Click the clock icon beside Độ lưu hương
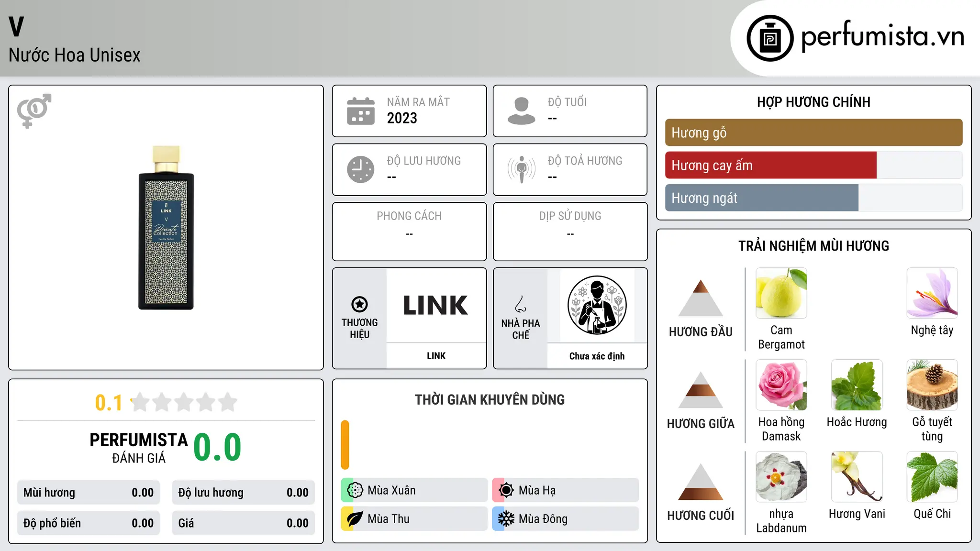 pyautogui.click(x=360, y=169)
